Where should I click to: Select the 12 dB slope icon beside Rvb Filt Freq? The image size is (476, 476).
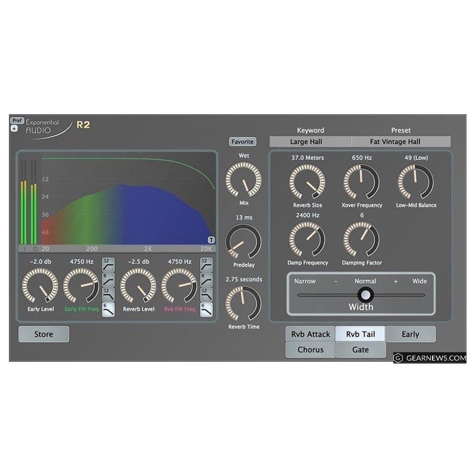(x=206, y=264)
